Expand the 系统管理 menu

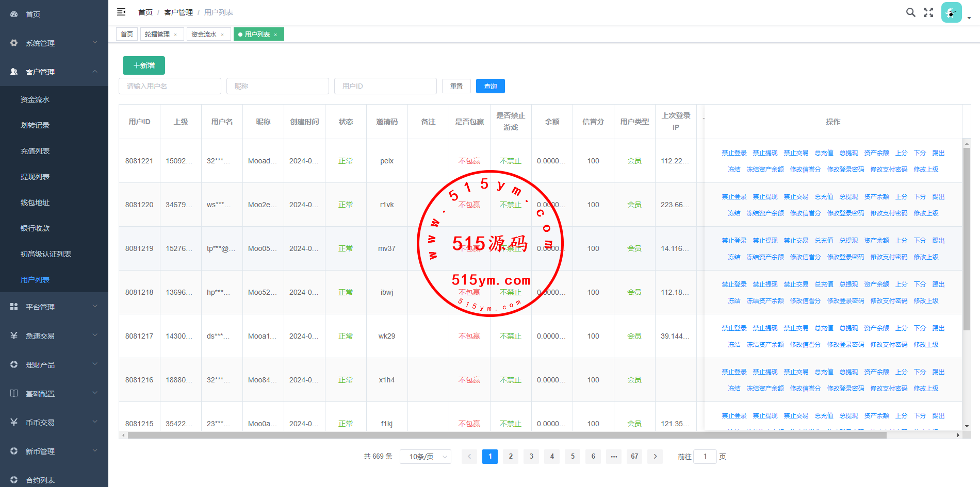[54, 43]
